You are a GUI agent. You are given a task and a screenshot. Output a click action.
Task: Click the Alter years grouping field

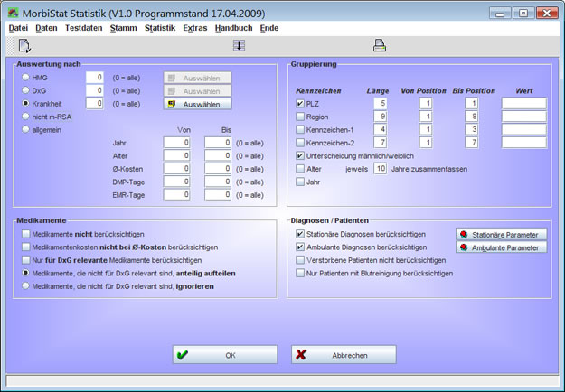381,168
